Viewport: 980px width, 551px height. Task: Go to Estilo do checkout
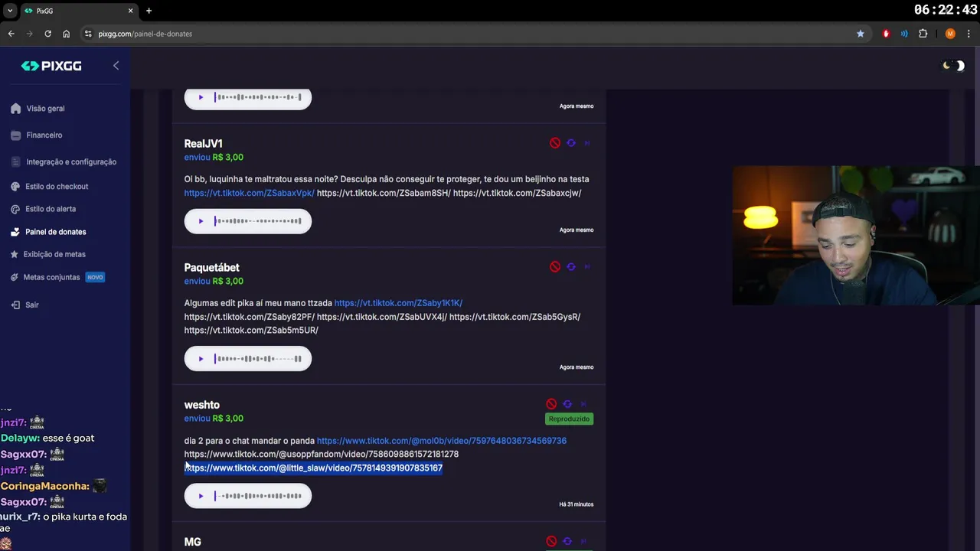click(57, 187)
